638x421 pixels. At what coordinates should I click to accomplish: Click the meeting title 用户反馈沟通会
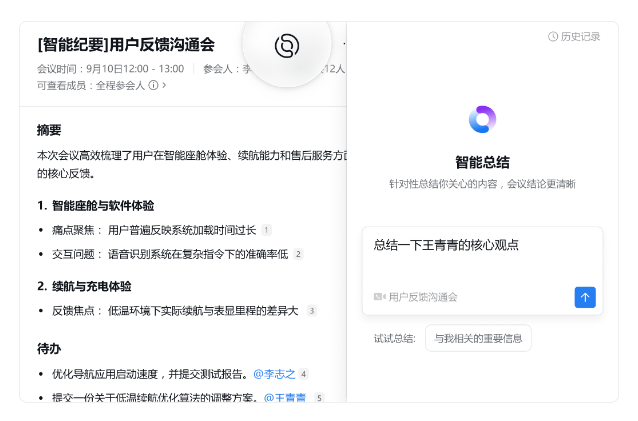click(x=126, y=44)
